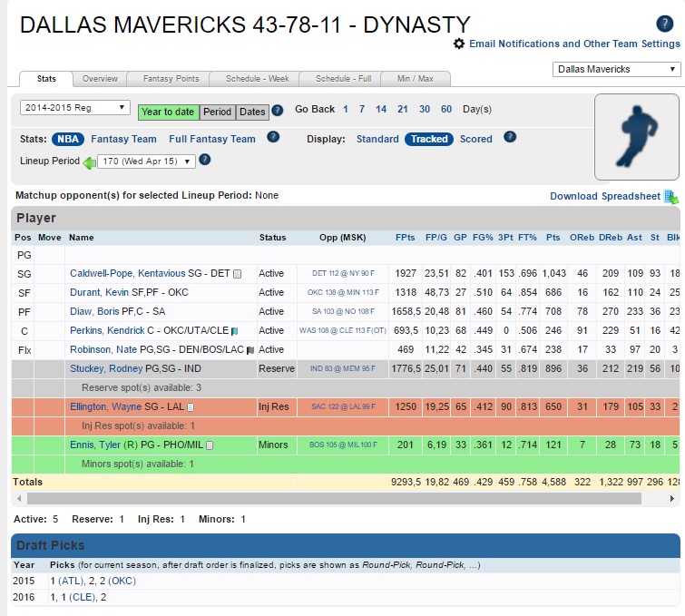
Task: Open the Schedule - Full tab
Action: tap(343, 79)
